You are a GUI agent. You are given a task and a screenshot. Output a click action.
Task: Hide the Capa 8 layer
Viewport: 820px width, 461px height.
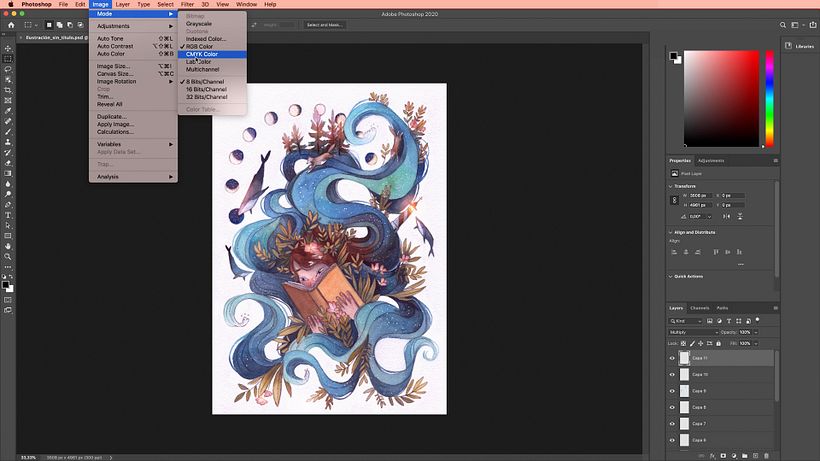click(673, 407)
